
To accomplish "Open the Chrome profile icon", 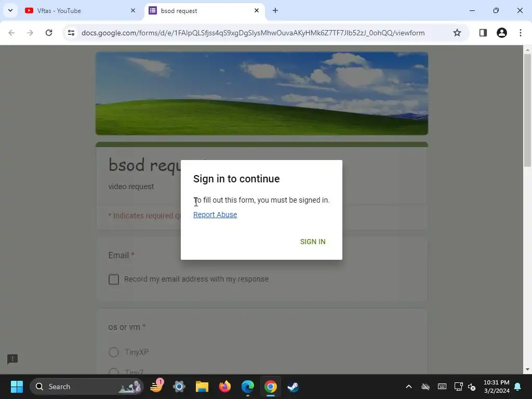I will 501,33.
